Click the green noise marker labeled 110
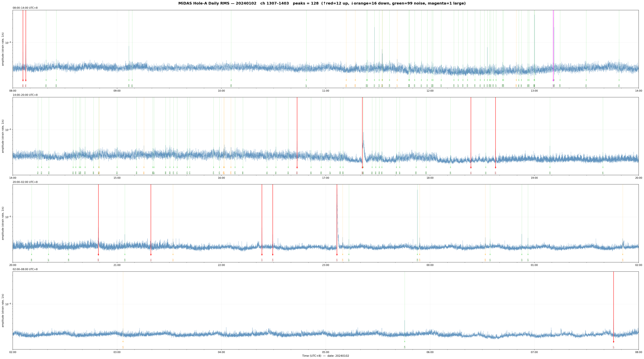Image resolution: width=644 pixels, height=359 pixels. coord(125,254)
